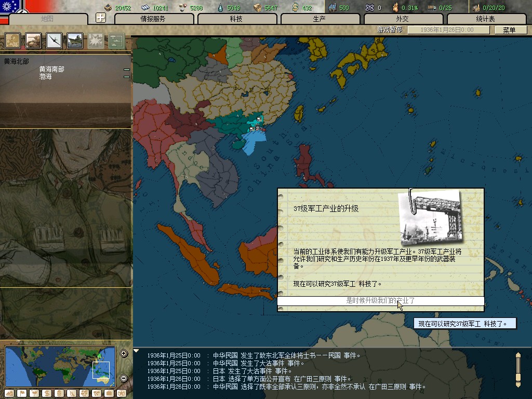Click the energy resource icon showing 20452
Viewport: 532px width, 399px height.
(108, 7)
